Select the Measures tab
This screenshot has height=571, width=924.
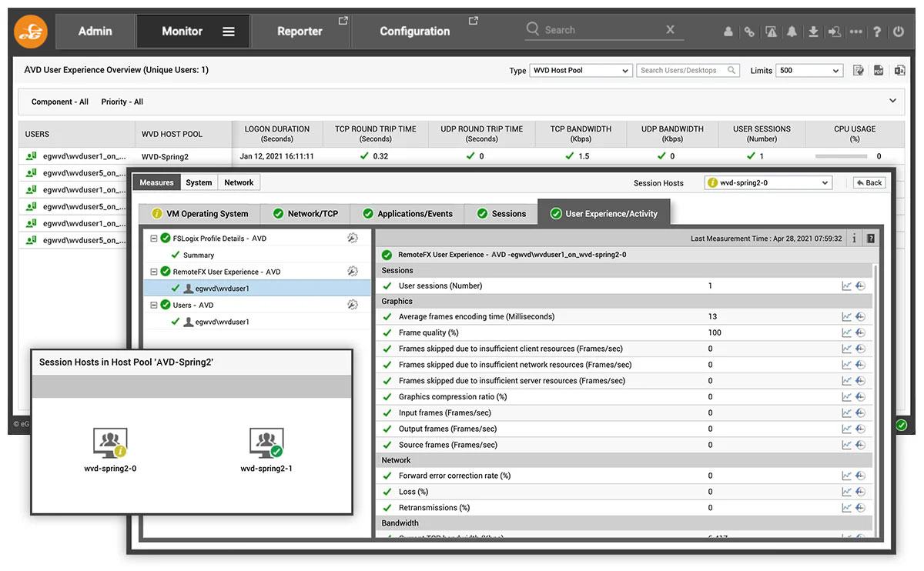(x=157, y=182)
